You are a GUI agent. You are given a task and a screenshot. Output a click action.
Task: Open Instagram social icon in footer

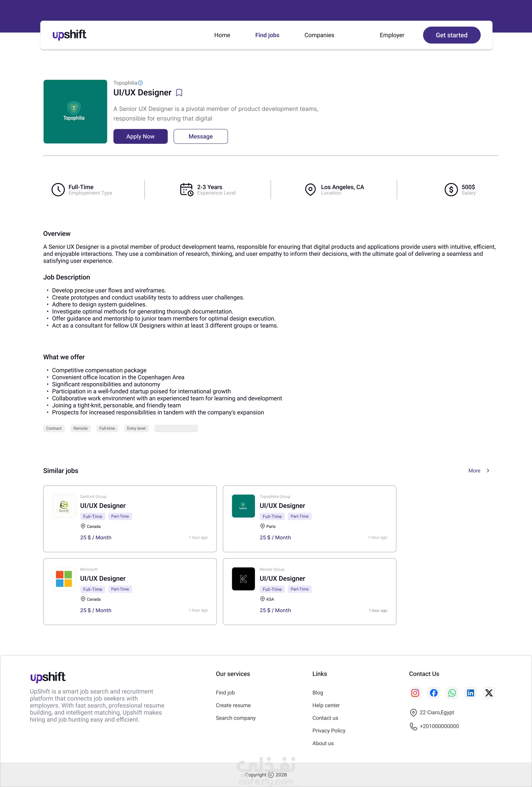(x=415, y=693)
